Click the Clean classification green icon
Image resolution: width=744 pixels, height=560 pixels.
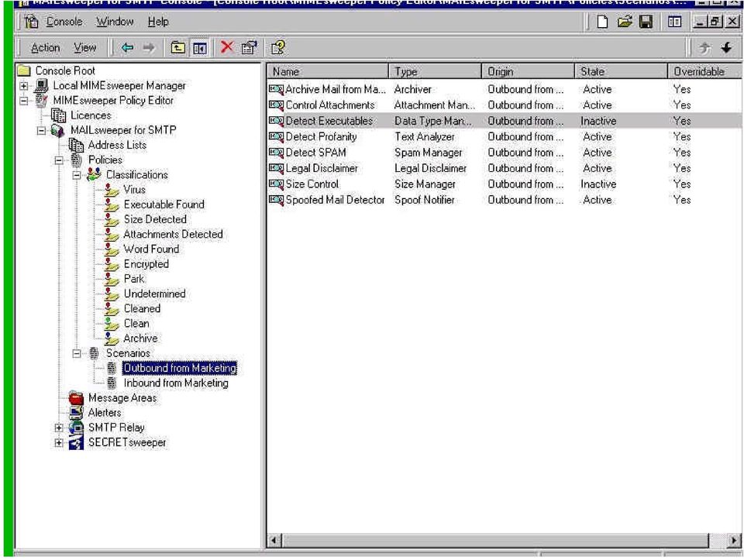(111, 324)
